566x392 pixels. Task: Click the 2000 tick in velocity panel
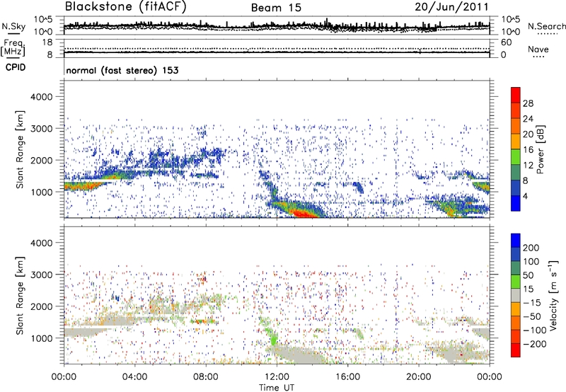point(42,306)
